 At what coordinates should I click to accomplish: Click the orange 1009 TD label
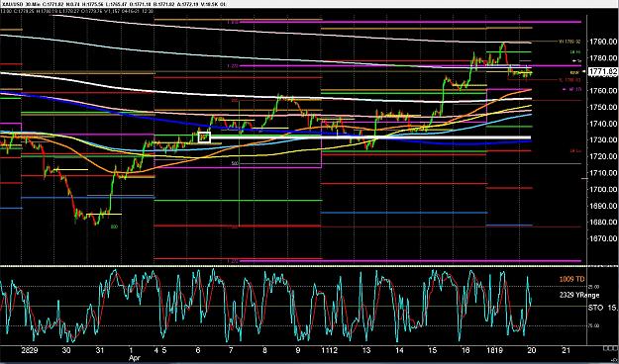click(572, 279)
